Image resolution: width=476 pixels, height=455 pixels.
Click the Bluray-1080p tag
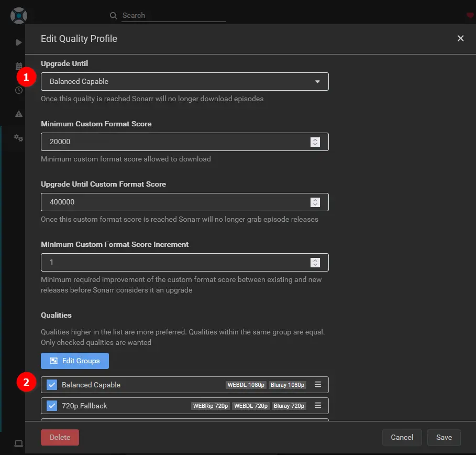pyautogui.click(x=287, y=385)
